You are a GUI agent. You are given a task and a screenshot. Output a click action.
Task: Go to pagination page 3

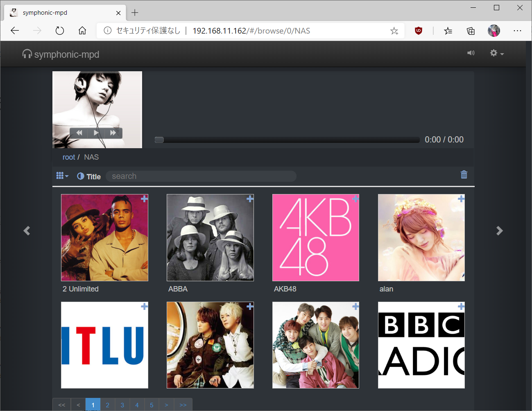(122, 405)
